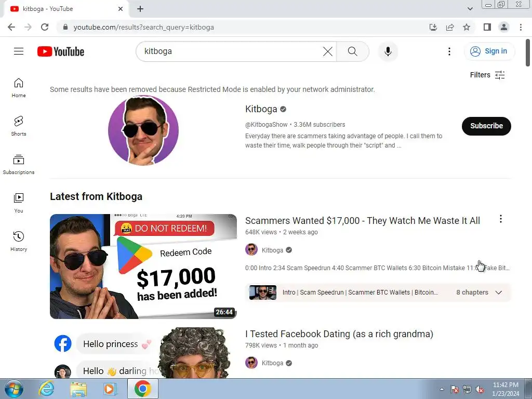Open 'I Tested Facebook Dating' video title
532x399 pixels.
pyautogui.click(x=339, y=334)
